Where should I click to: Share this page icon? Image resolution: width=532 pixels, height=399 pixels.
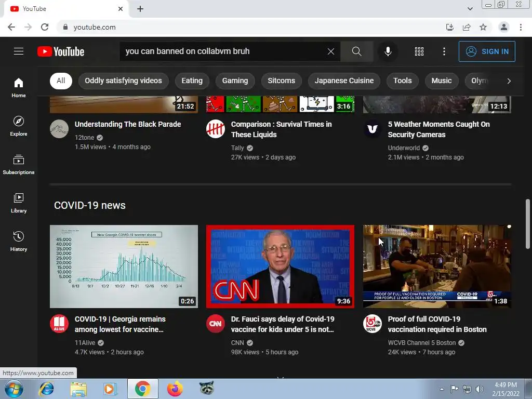pyautogui.click(x=467, y=27)
